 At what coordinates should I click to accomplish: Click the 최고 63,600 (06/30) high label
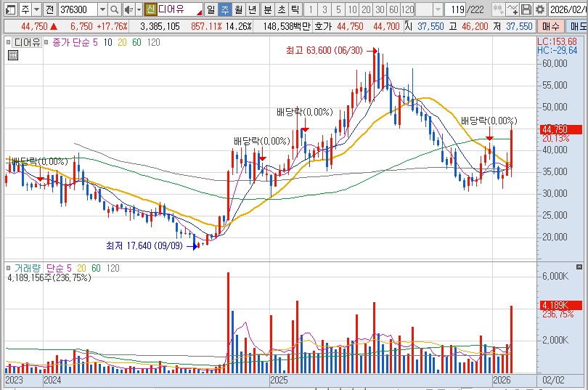point(324,50)
